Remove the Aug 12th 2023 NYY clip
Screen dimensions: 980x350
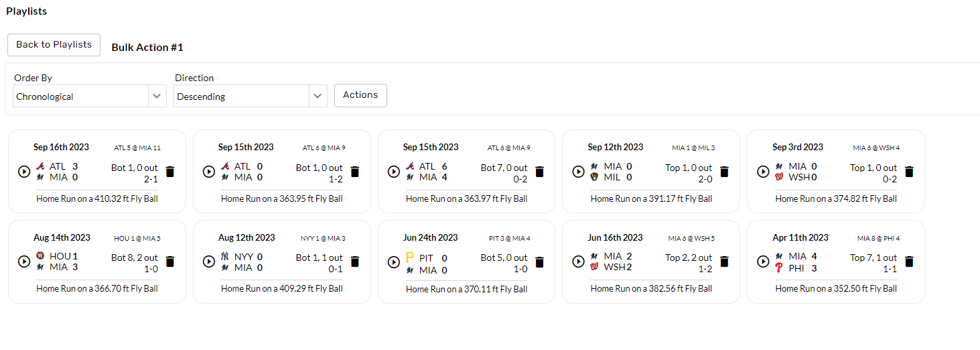[355, 261]
